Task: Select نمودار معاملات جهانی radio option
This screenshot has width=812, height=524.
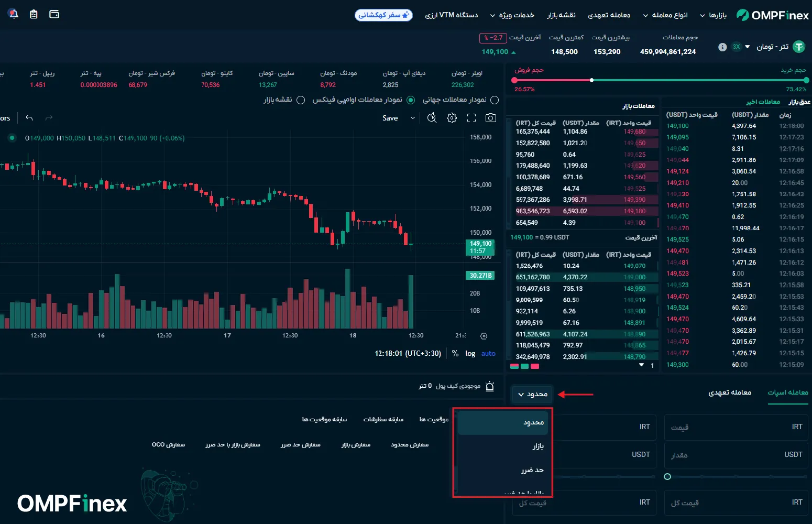Action: point(494,100)
